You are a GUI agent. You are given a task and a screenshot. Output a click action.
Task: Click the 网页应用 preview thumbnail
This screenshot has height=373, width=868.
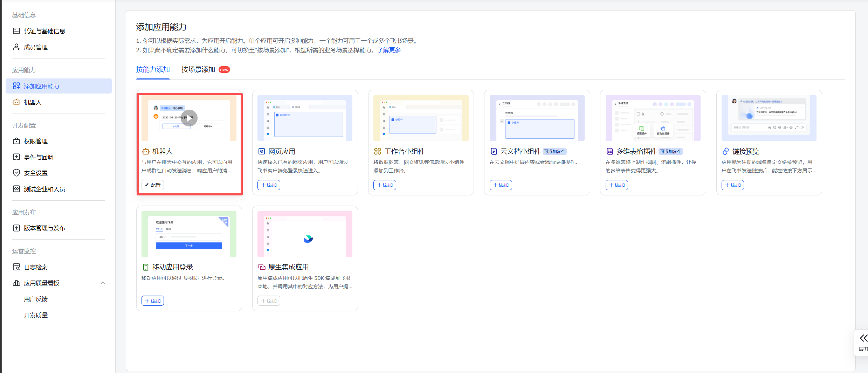[305, 118]
